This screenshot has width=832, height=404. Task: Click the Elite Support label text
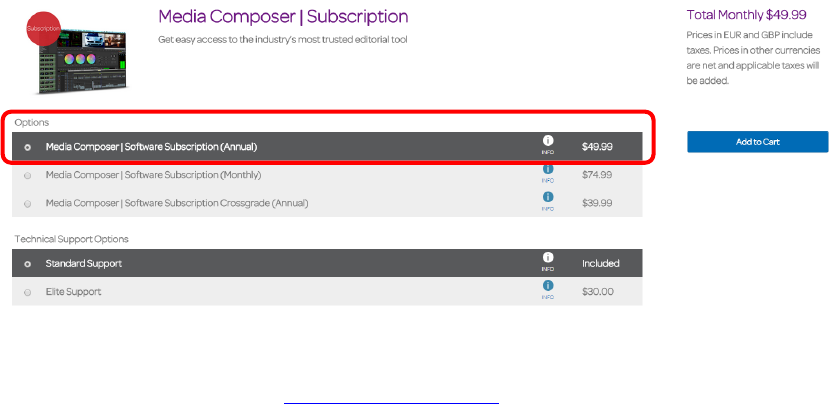click(x=73, y=292)
